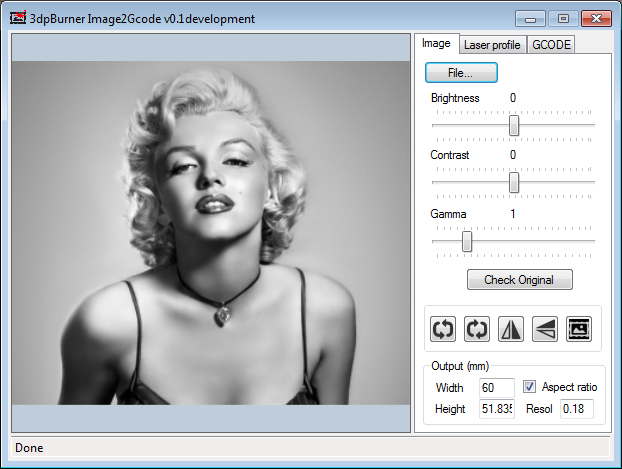
Task: Click the Height input field
Action: pos(497,409)
